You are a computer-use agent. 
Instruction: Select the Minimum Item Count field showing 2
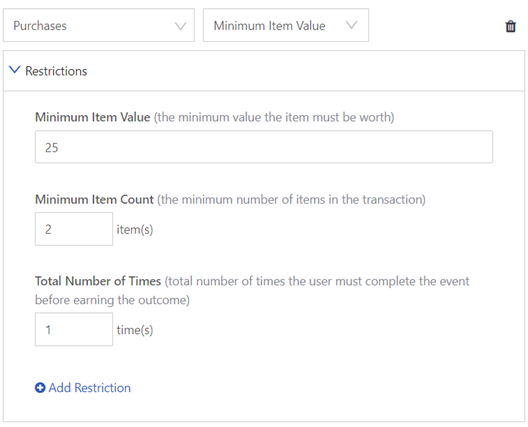(74, 229)
